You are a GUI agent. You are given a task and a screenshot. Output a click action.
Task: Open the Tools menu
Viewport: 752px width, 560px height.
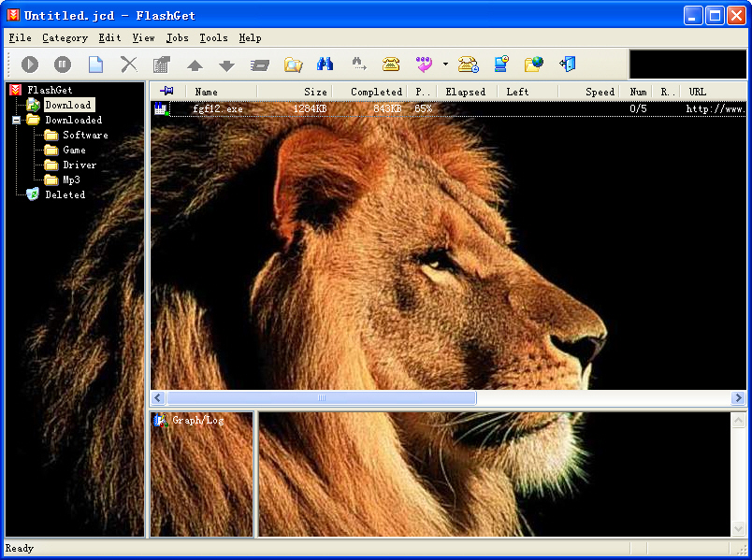point(213,38)
